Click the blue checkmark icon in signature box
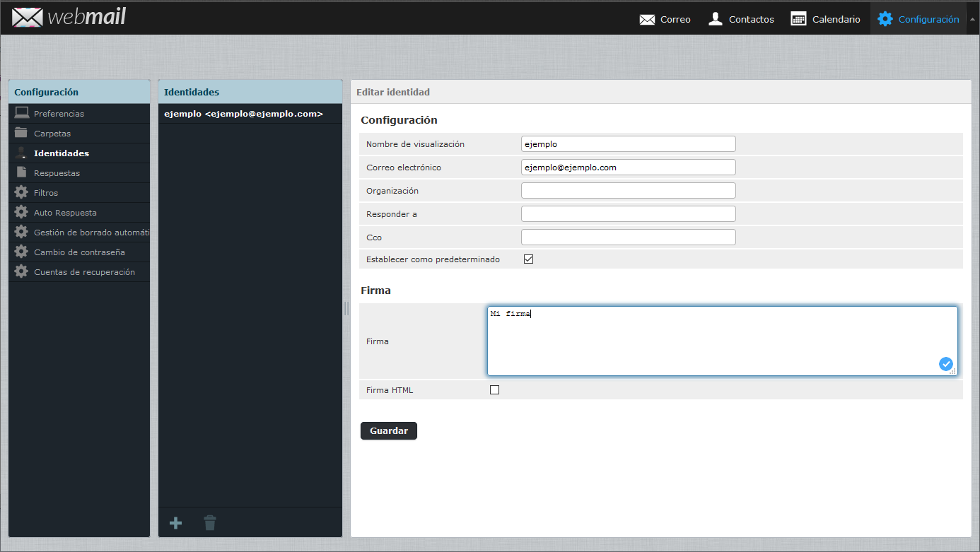 946,364
